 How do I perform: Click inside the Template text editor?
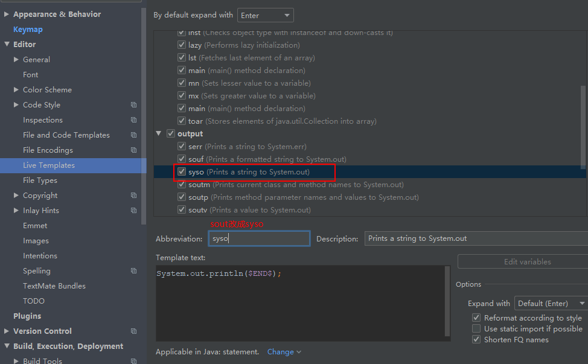coord(300,303)
